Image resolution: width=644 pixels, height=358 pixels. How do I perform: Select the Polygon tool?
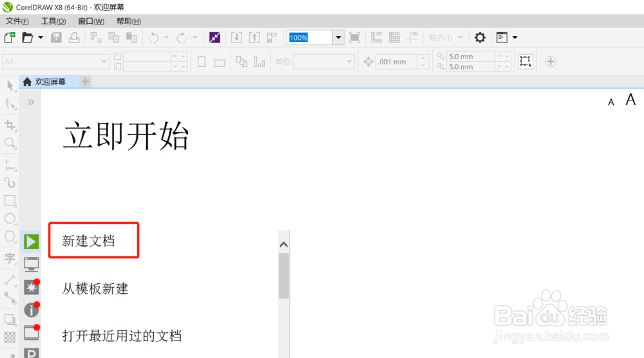tap(10, 236)
